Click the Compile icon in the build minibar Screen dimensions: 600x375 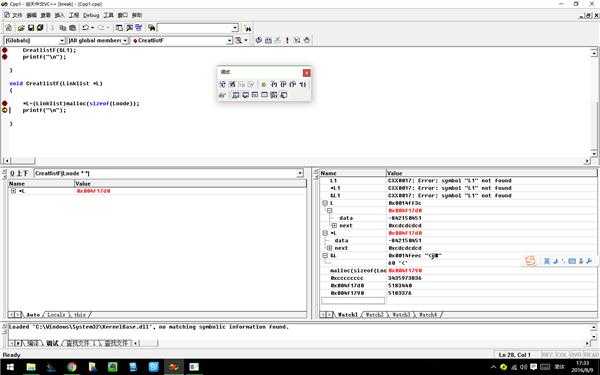259,40
